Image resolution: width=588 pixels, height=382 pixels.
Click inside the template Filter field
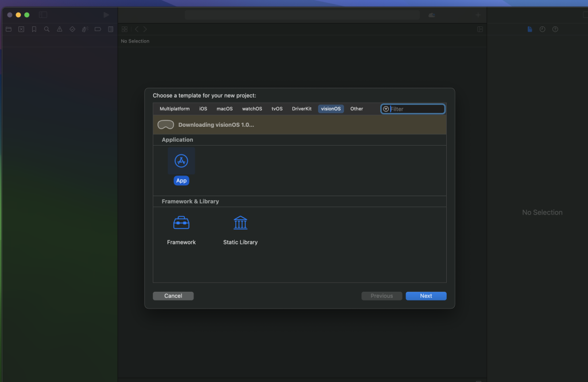[413, 108]
